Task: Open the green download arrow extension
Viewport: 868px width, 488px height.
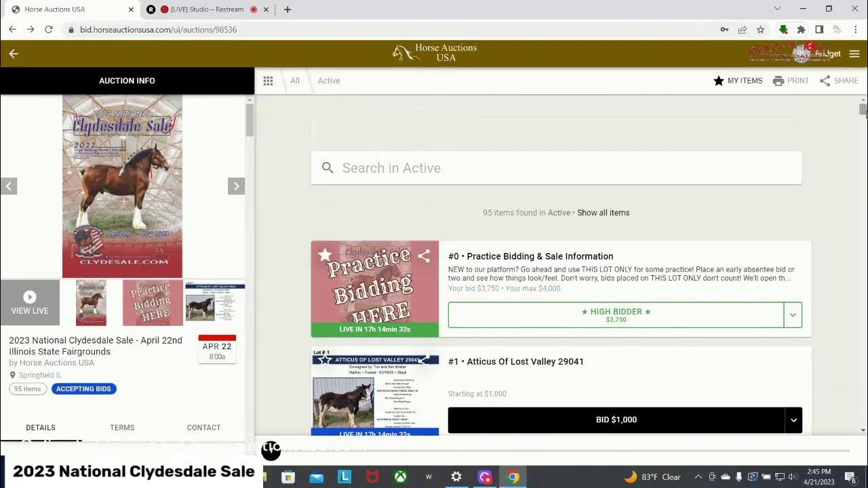Action: tap(783, 29)
